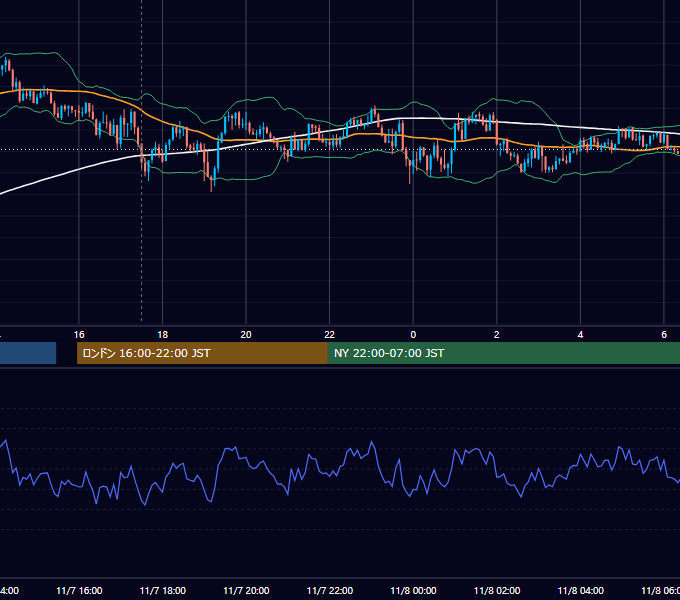Click the 11/8 02:00 bottom axis label

497,591
